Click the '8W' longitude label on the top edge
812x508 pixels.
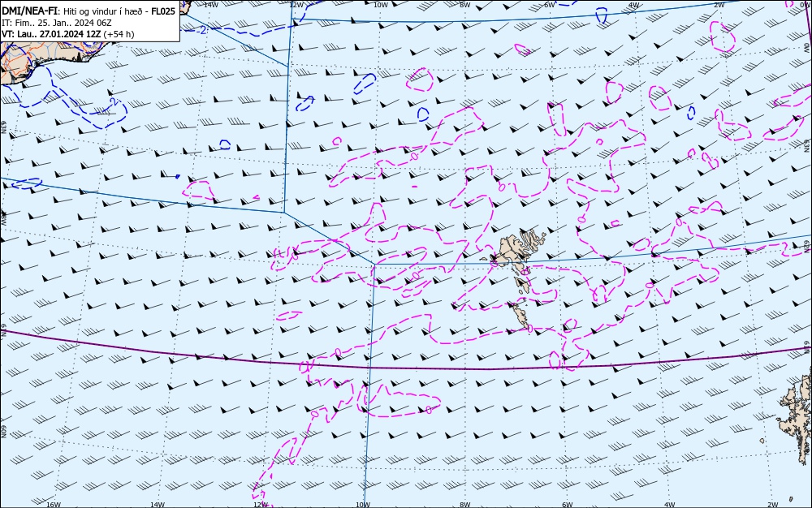[465, 5]
